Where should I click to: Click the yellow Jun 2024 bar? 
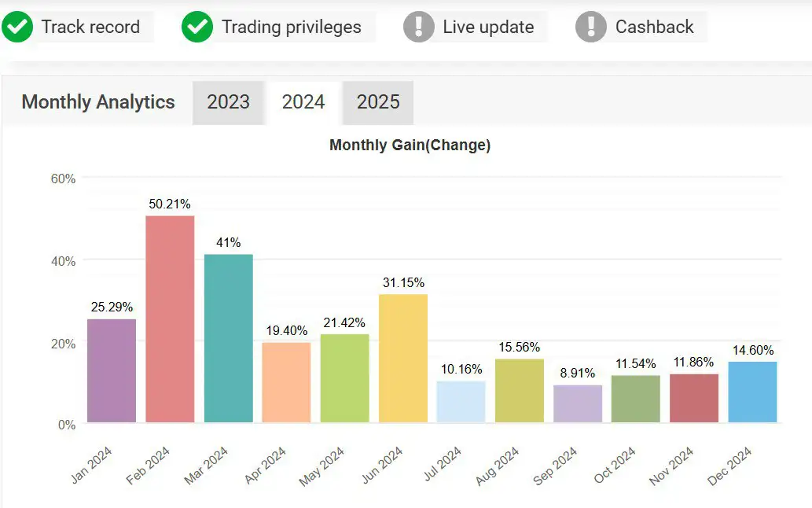[x=403, y=358]
